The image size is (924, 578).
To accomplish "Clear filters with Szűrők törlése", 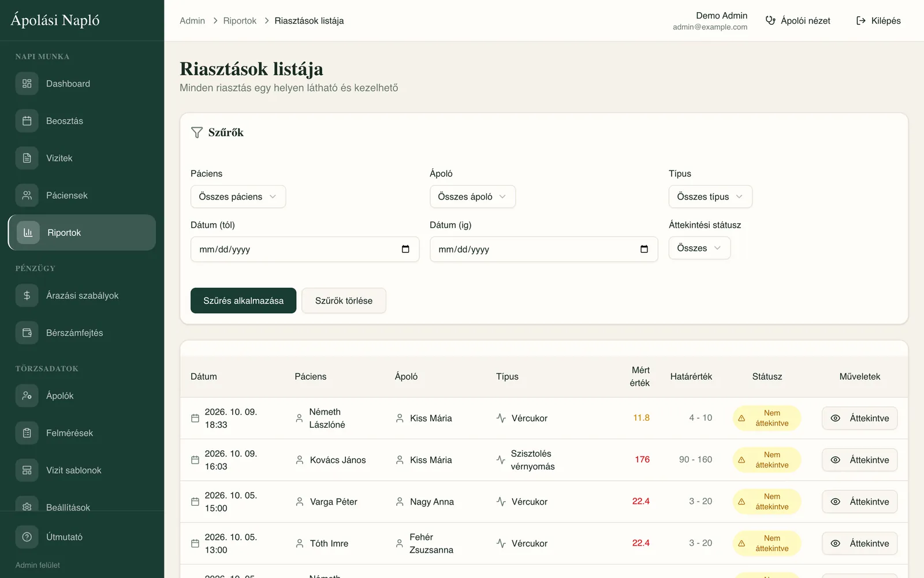I will pyautogui.click(x=344, y=301).
